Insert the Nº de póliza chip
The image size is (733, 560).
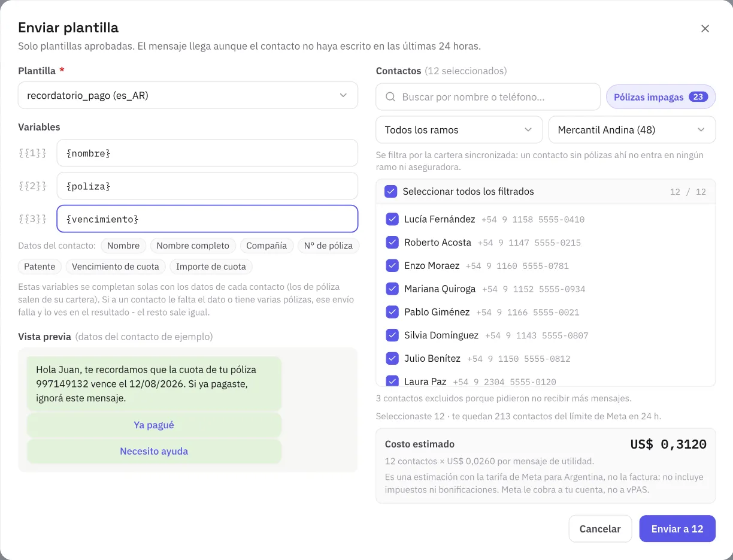(x=328, y=246)
